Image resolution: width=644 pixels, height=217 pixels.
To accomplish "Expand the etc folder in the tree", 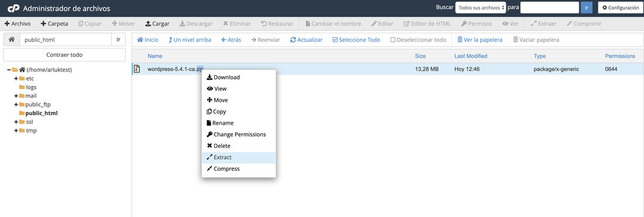I will (16, 78).
